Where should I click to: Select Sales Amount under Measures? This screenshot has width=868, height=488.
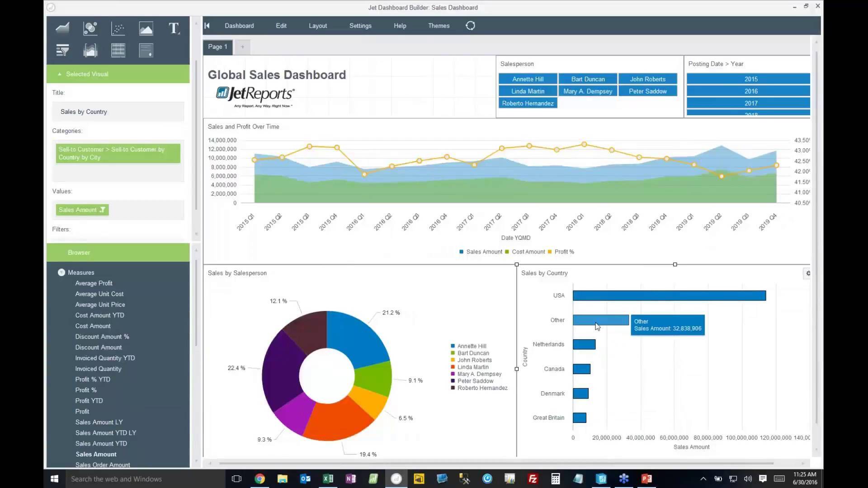click(x=95, y=454)
